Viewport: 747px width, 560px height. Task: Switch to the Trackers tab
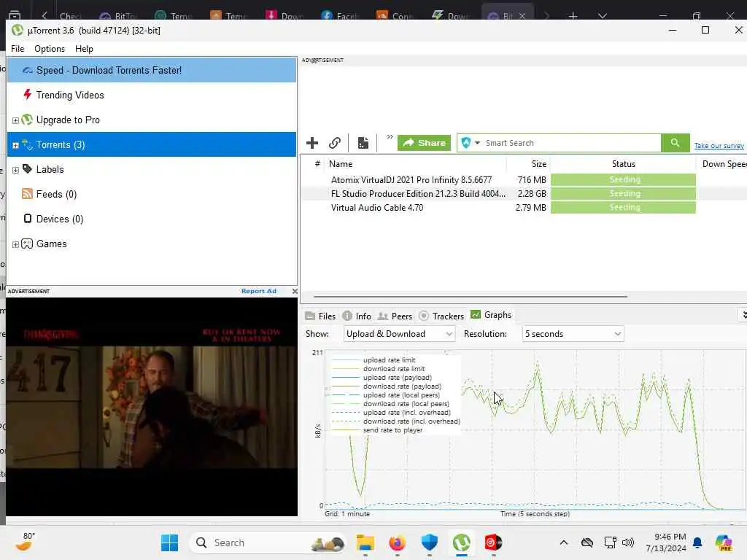[441, 316]
